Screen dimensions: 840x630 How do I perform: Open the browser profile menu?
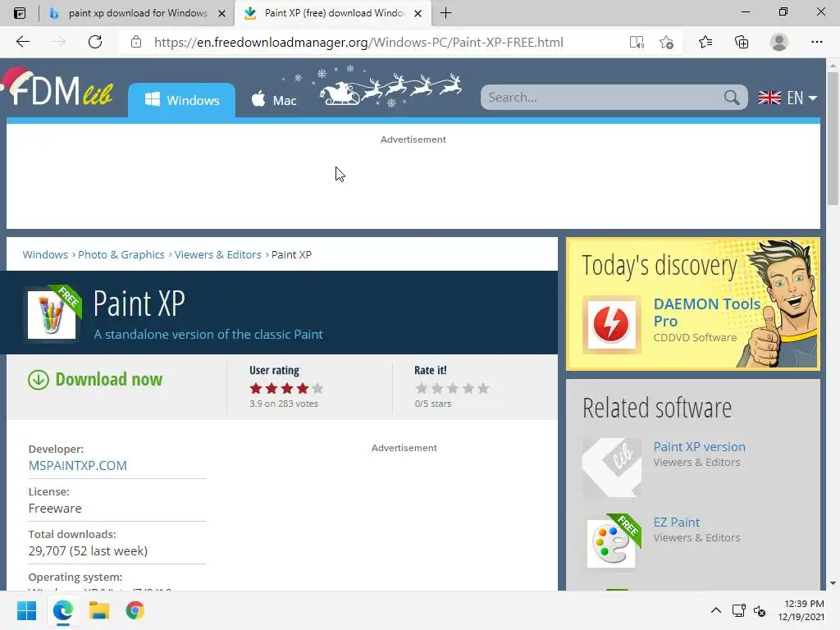779,42
